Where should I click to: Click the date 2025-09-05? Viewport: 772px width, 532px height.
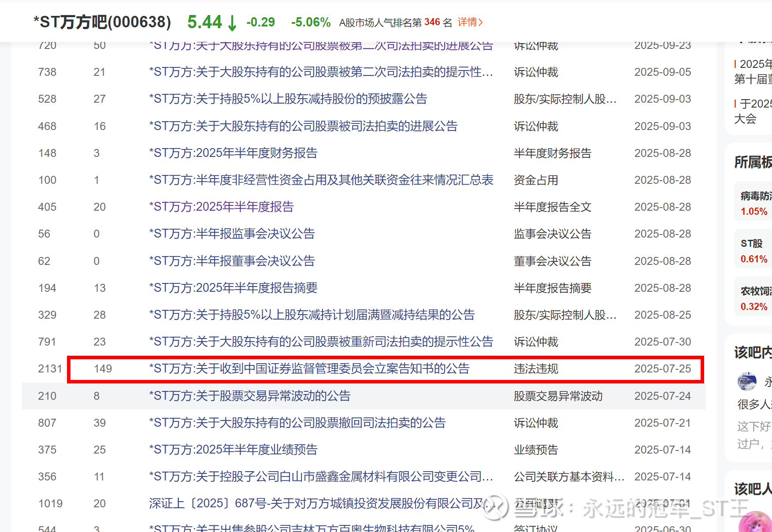(663, 72)
